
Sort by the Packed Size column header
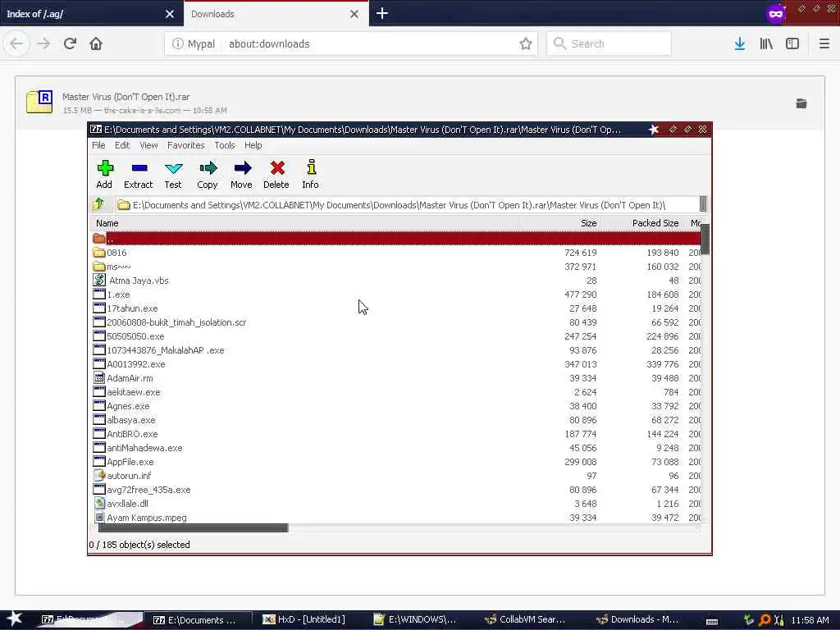(641, 223)
